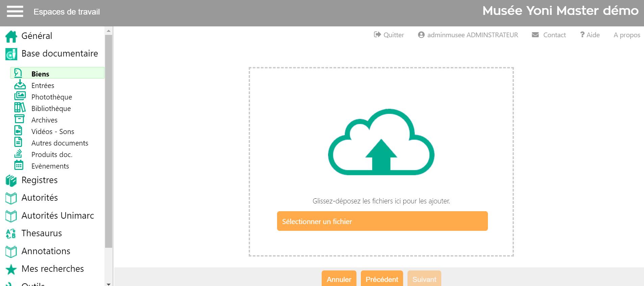Screen dimensions: 644x286
Task: Click the cloud upload icon
Action: click(381, 142)
